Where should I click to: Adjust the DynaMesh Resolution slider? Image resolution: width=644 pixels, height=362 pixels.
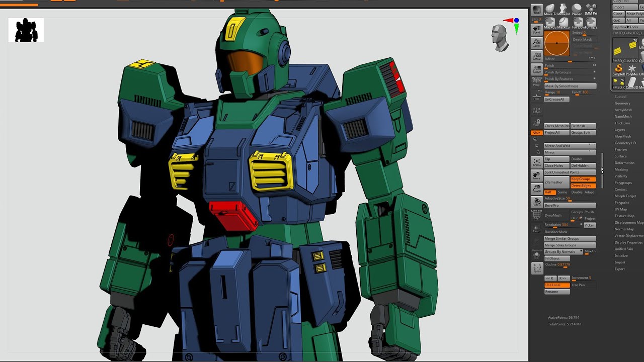[562, 225]
